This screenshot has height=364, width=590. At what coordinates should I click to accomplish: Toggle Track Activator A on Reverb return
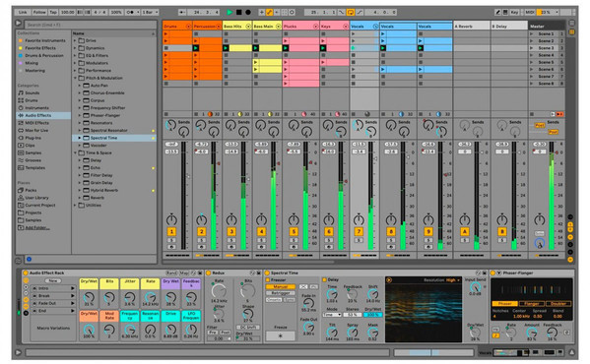click(464, 231)
